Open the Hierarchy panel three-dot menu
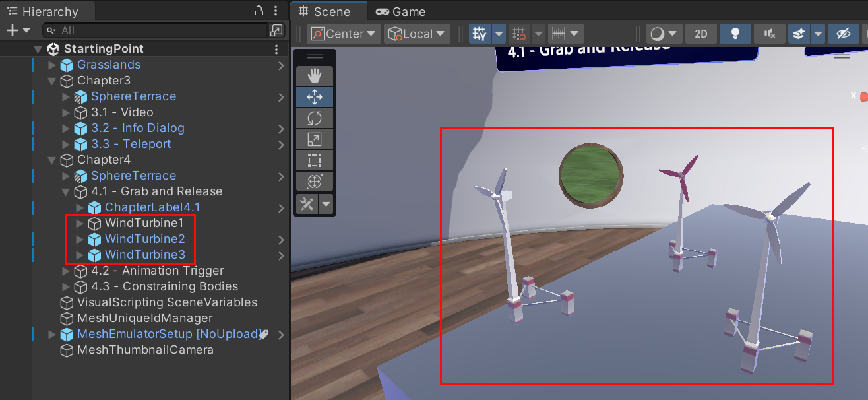 [x=277, y=11]
